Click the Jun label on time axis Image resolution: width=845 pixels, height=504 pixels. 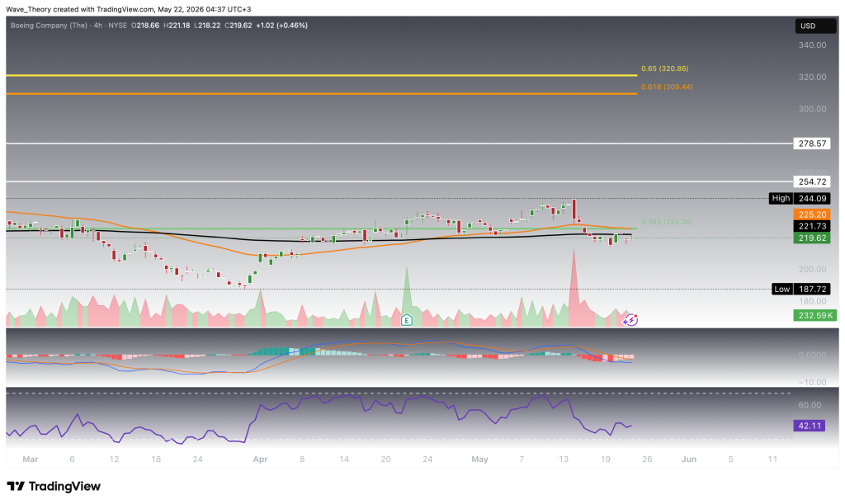[689, 459]
